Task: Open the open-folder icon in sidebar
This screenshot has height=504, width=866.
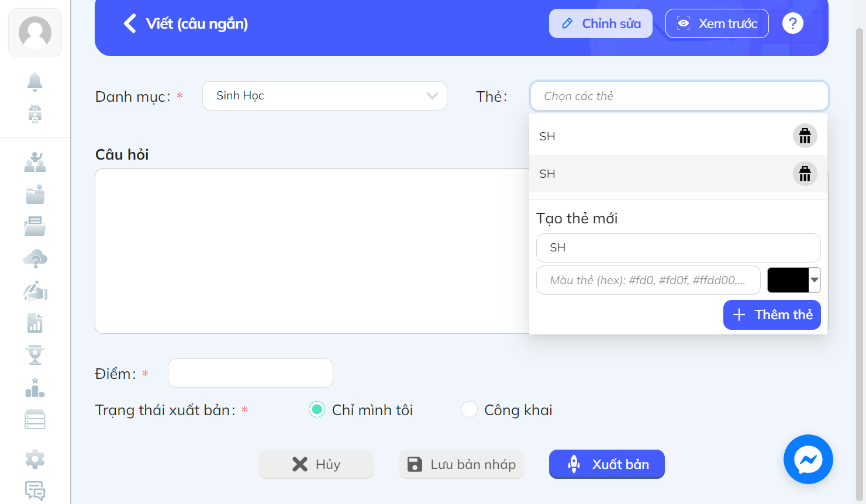Action: point(35,226)
